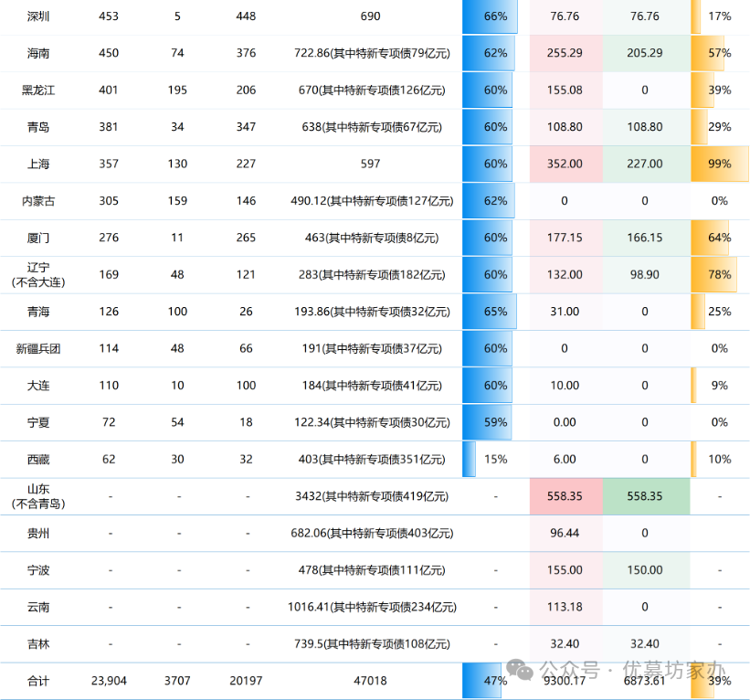The height and width of the screenshot is (700, 750).
Task: Click the orange 99% bar for 上海
Action: [719, 164]
